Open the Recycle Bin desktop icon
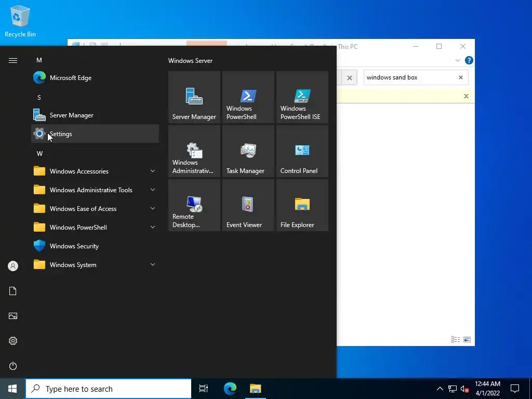 (x=20, y=21)
